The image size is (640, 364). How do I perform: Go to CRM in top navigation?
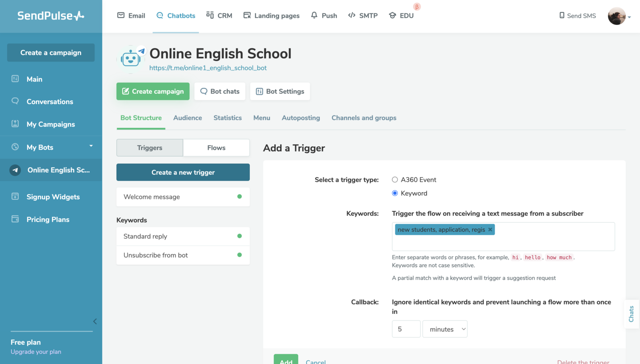[219, 16]
